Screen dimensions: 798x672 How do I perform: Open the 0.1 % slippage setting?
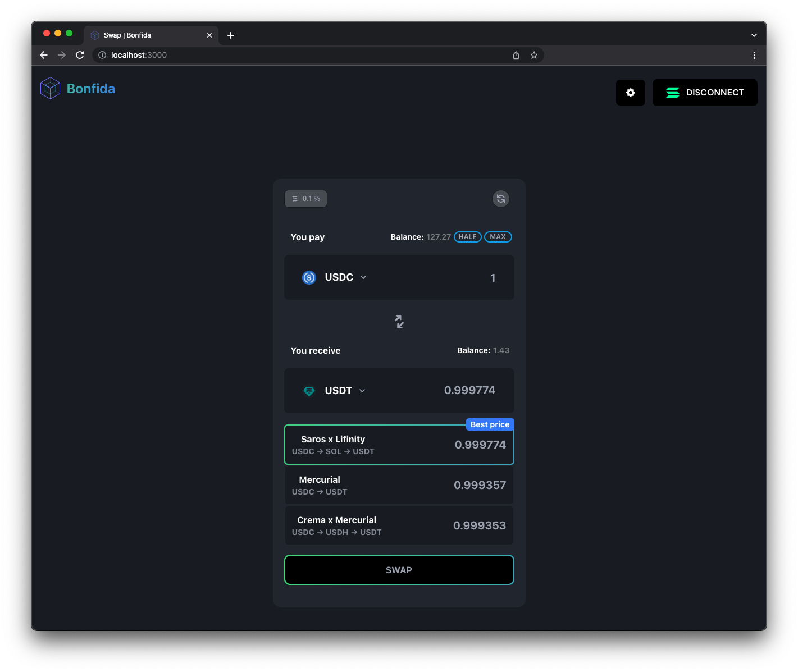(x=306, y=199)
